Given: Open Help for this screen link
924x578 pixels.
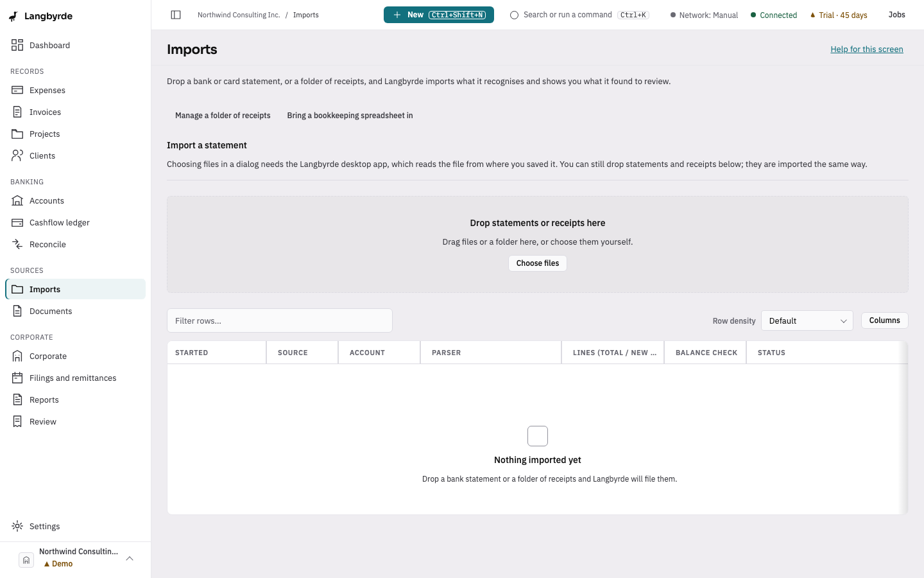Looking at the screenshot, I should pos(867,49).
